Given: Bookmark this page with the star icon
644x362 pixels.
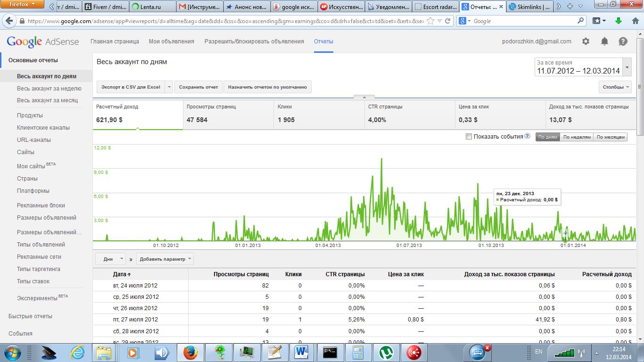Looking at the screenshot, I should pyautogui.click(x=430, y=21).
